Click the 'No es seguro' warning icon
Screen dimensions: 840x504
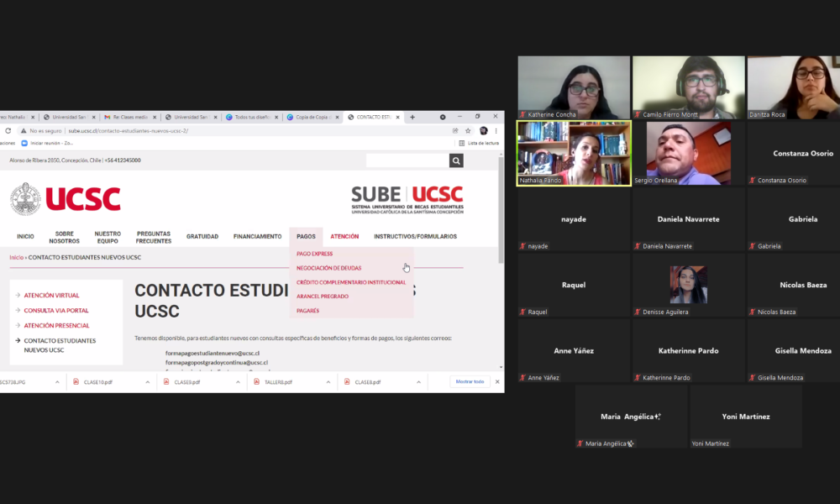point(24,131)
